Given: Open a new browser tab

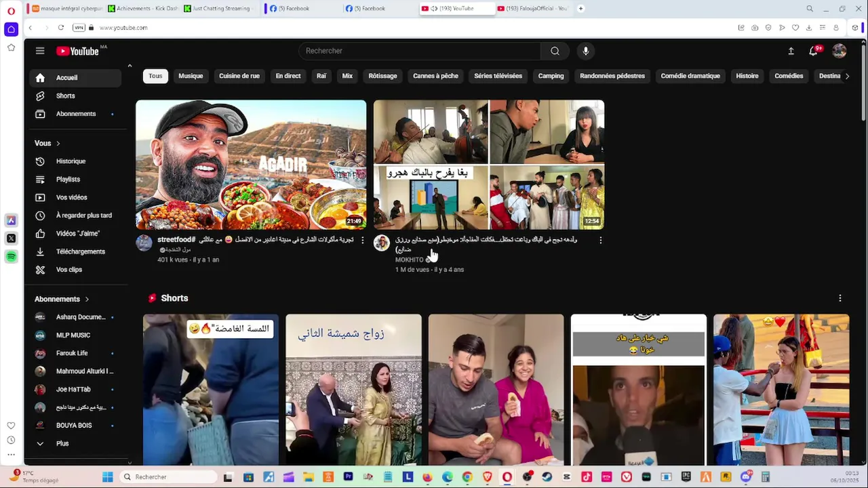Looking at the screenshot, I should [x=581, y=9].
